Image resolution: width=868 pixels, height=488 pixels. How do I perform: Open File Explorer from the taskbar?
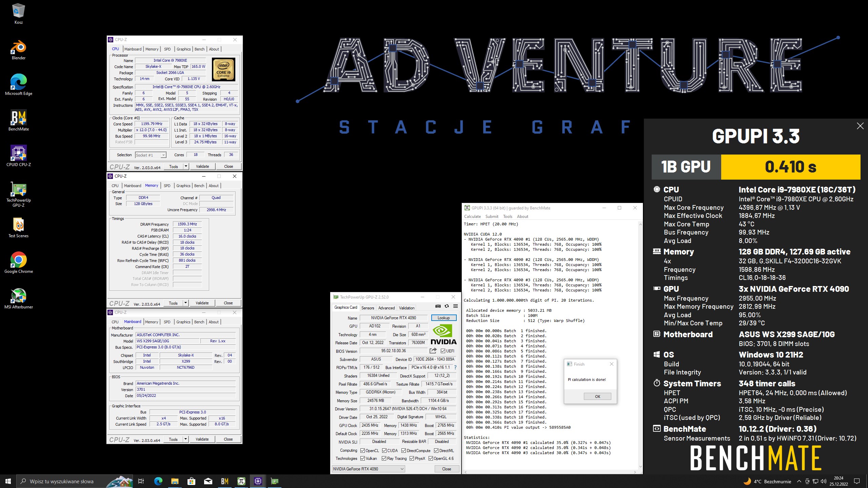click(x=175, y=481)
